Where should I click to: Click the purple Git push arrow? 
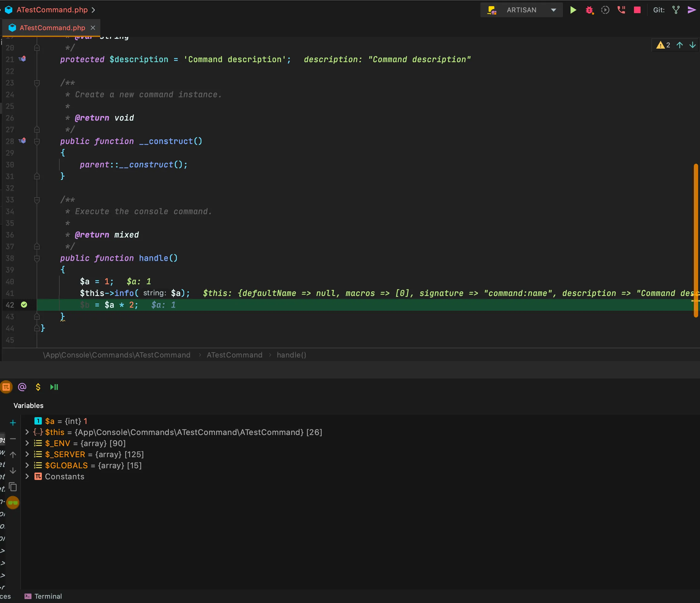[692, 10]
